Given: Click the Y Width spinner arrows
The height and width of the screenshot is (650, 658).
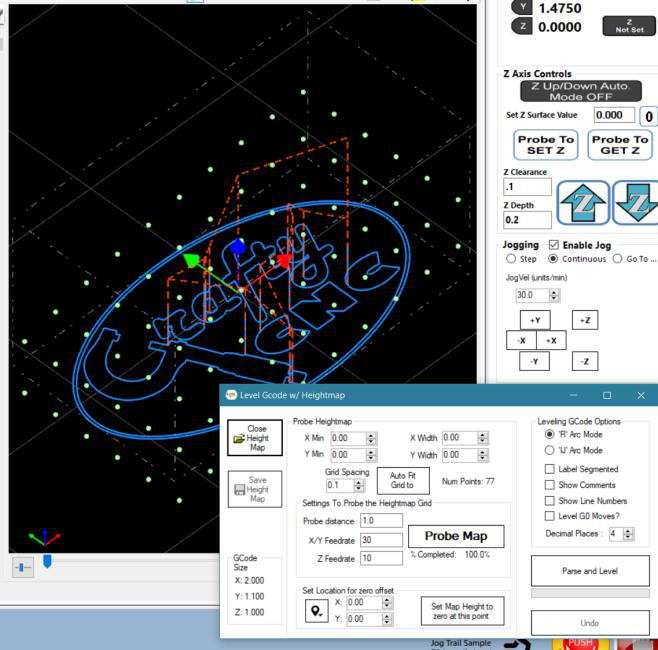Looking at the screenshot, I should point(483,455).
